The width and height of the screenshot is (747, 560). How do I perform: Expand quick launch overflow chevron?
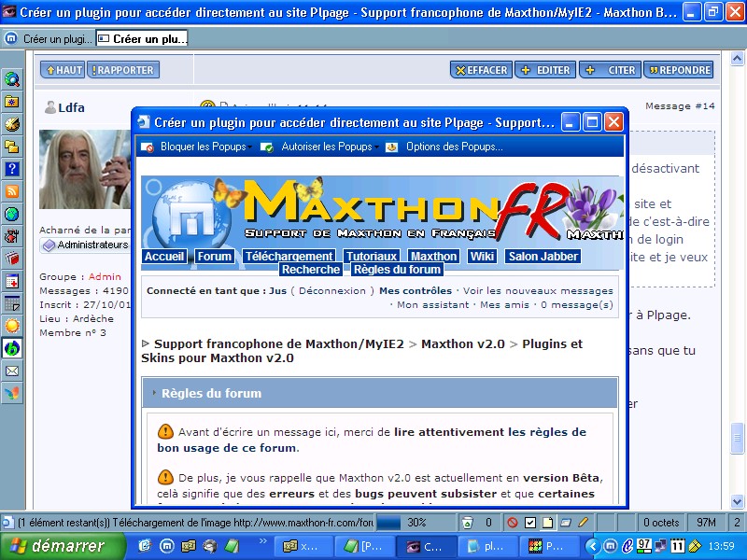click(x=262, y=540)
